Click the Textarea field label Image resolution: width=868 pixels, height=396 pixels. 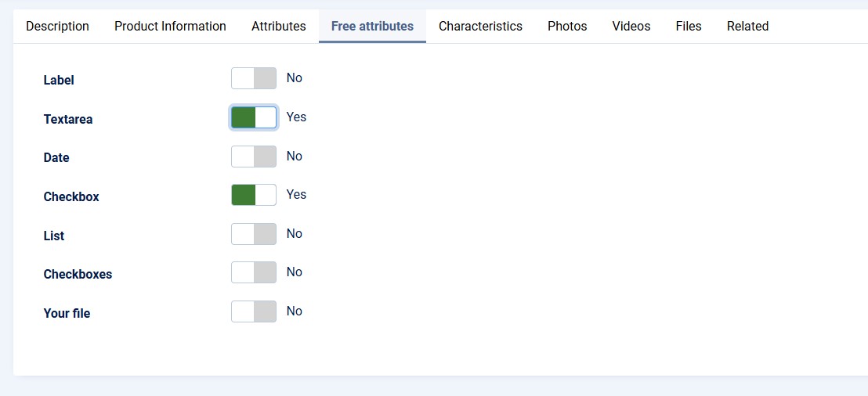point(68,120)
